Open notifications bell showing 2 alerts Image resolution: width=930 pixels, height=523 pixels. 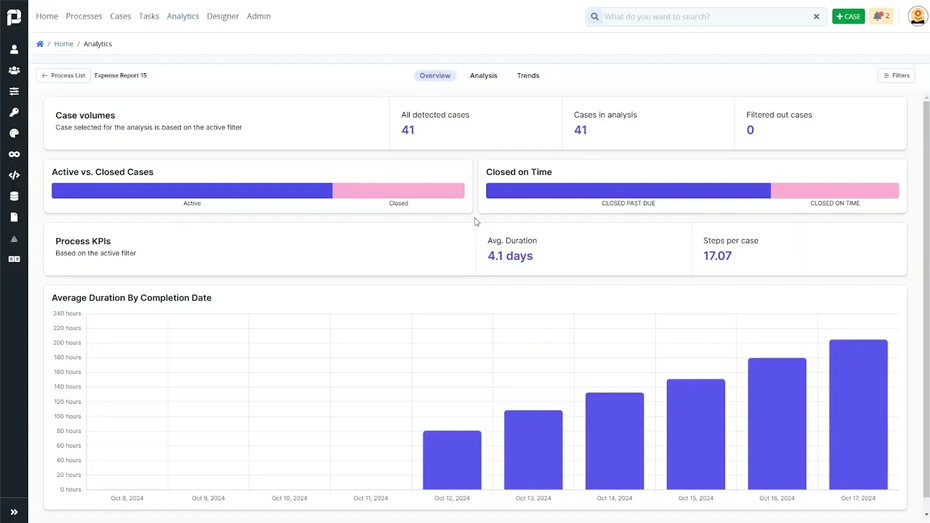[x=881, y=16]
